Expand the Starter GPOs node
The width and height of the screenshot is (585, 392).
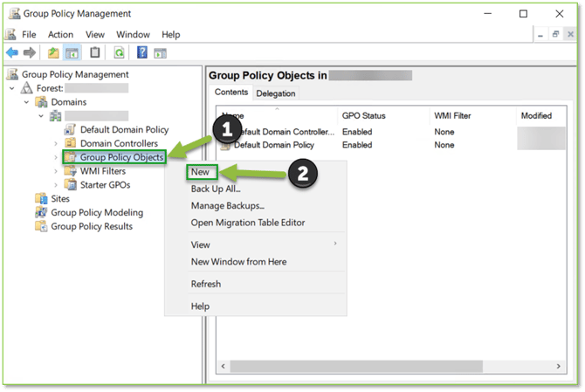[56, 185]
